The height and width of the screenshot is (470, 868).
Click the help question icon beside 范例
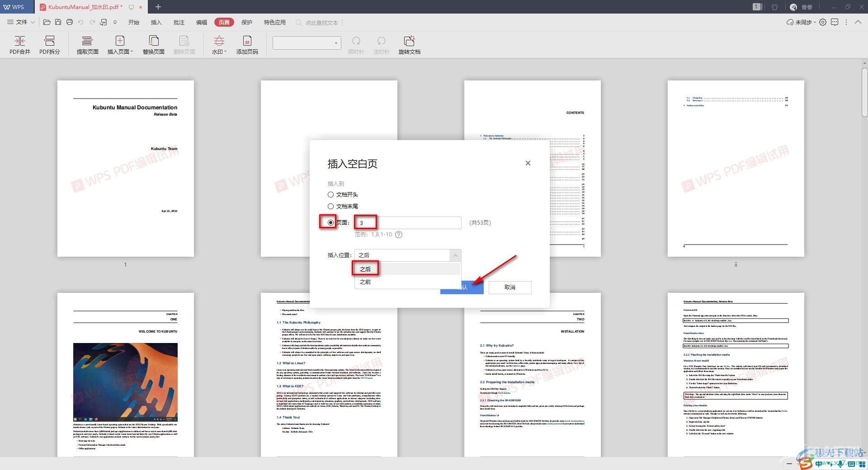click(399, 235)
